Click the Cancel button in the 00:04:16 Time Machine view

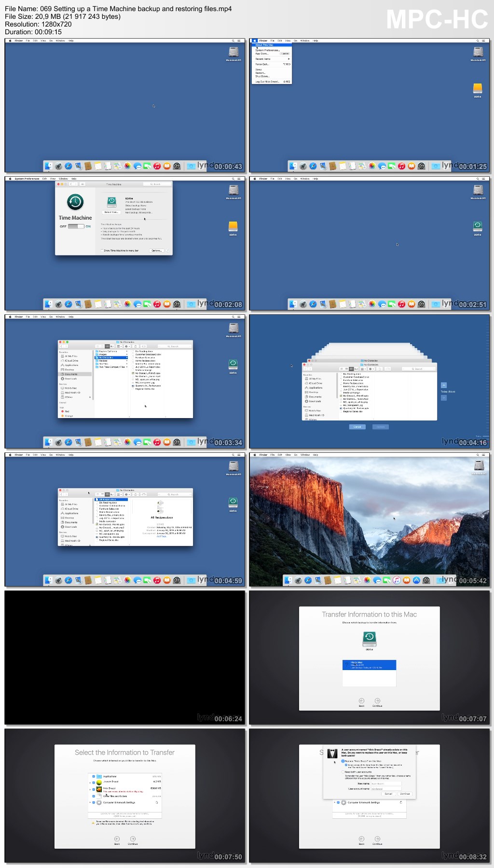[x=357, y=427]
